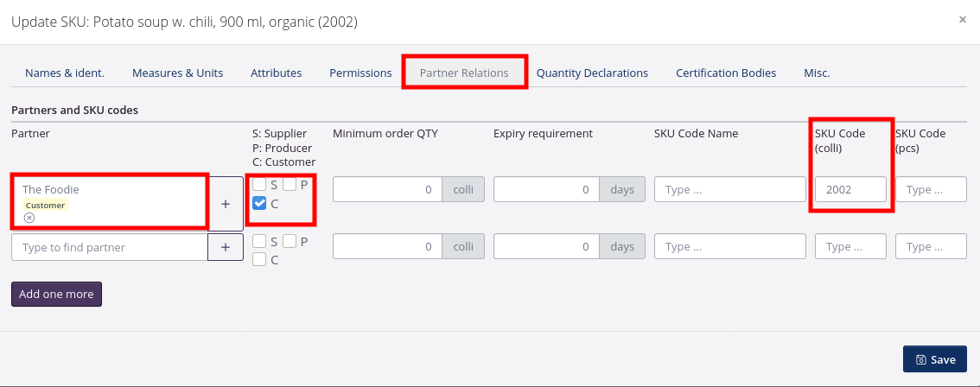Open the Certification Bodies tab
Viewport: 980px width, 387px height.
click(726, 73)
